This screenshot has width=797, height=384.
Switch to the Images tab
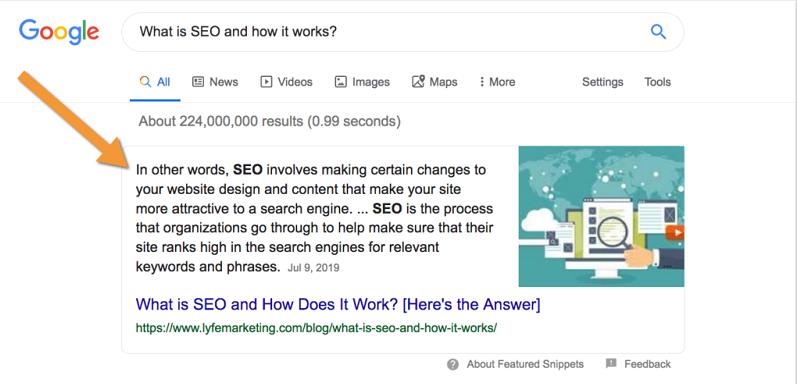point(362,82)
